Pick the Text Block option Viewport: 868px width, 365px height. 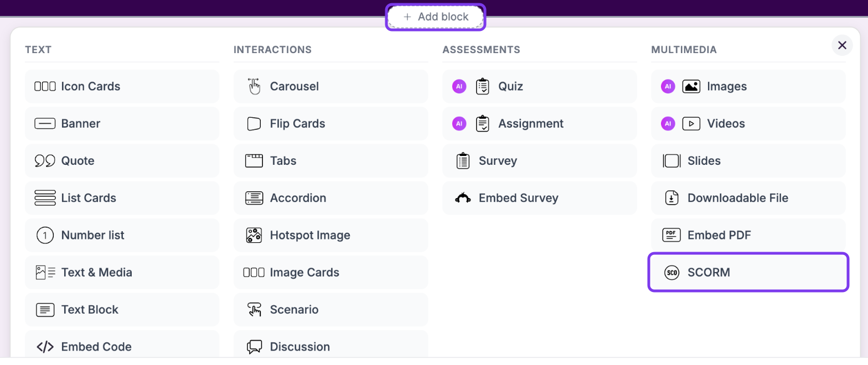pos(122,310)
